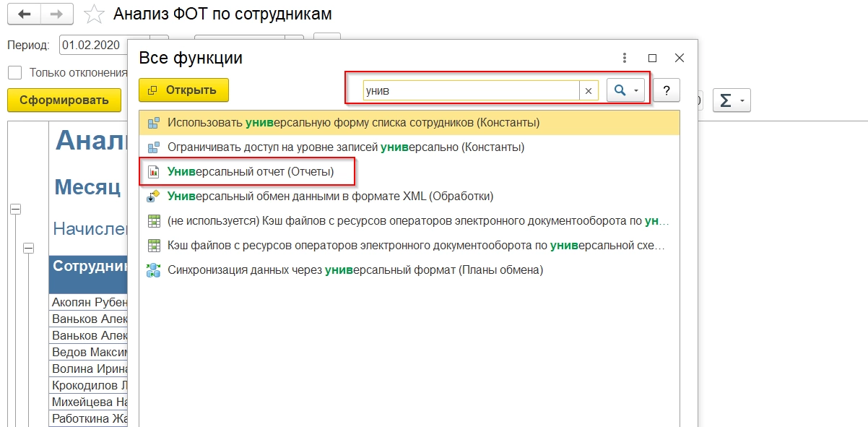Maximize the Все функции dialog
868x427 pixels.
652,58
